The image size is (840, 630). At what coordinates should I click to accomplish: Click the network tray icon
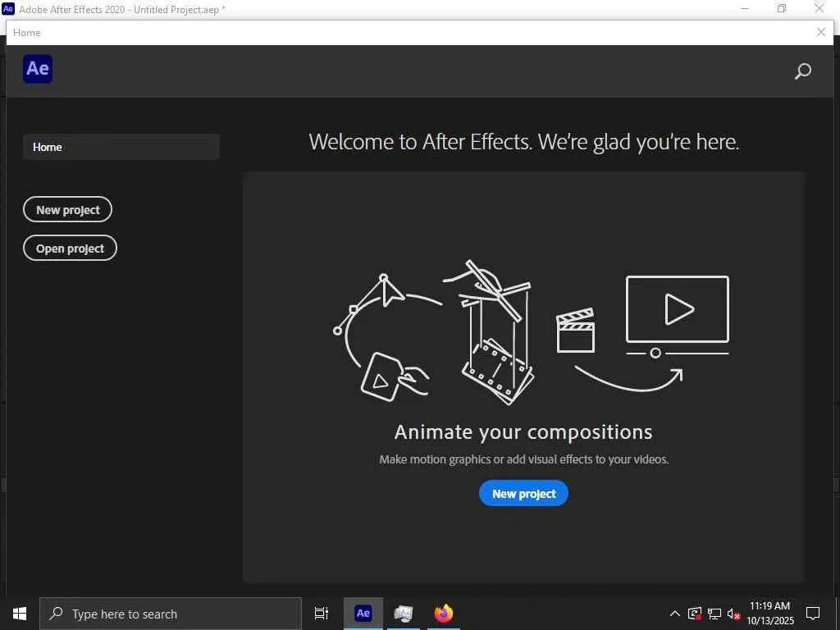pos(714,614)
